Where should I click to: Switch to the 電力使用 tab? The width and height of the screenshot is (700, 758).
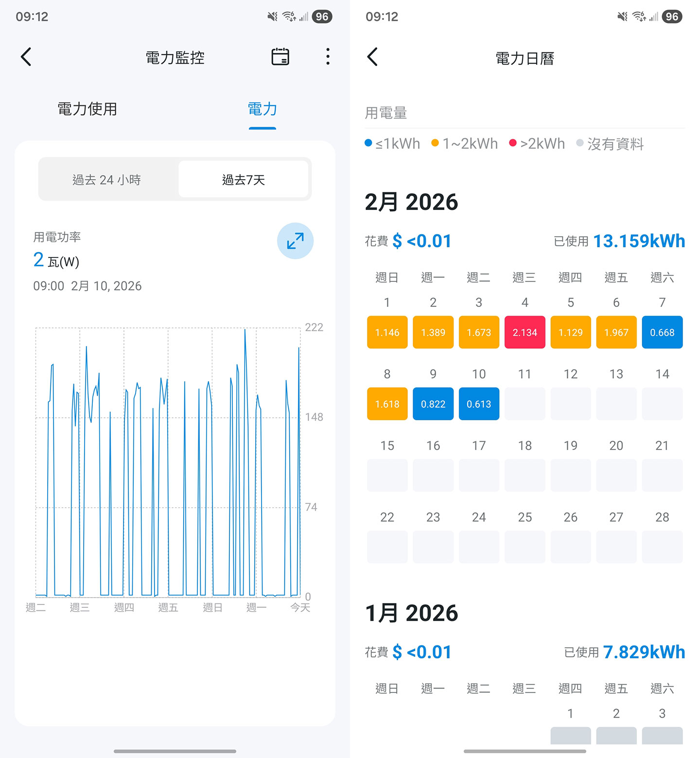[x=87, y=109]
